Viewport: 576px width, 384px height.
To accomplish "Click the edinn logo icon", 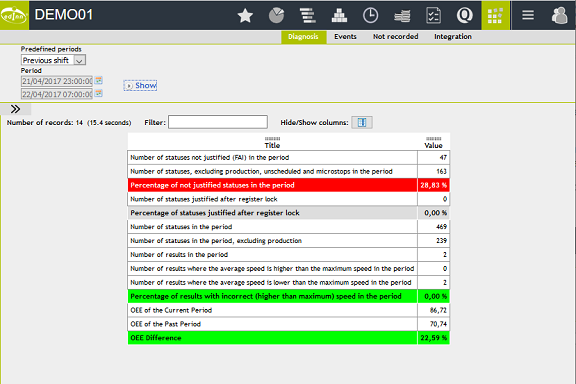I will [14, 15].
